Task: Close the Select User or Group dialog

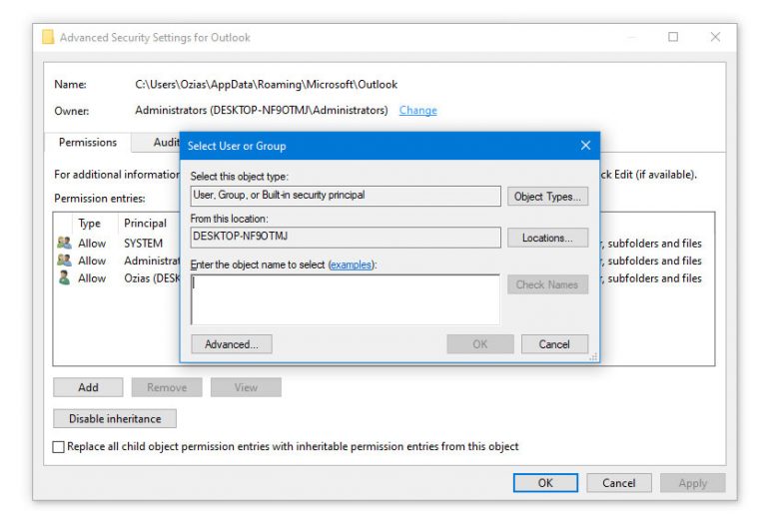Action: tap(585, 146)
